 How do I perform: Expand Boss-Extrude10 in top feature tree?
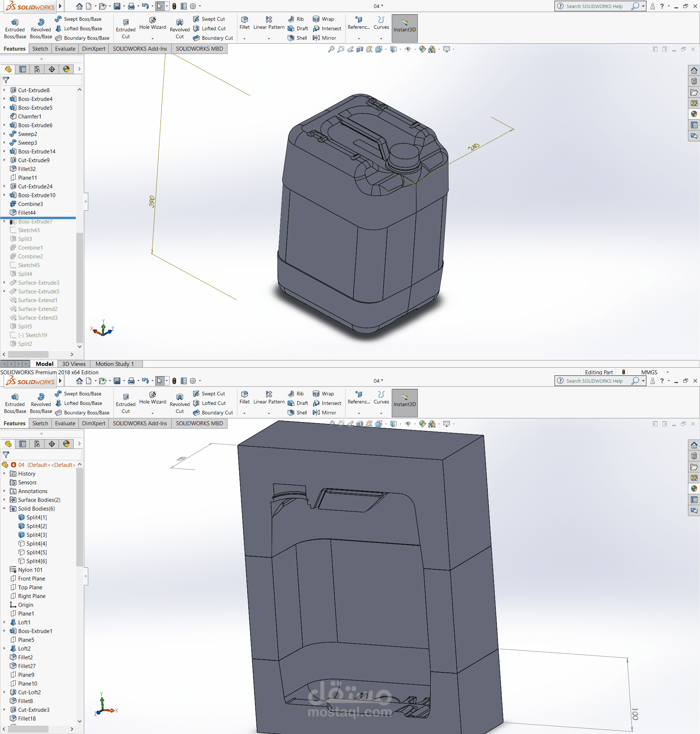coord(4,195)
